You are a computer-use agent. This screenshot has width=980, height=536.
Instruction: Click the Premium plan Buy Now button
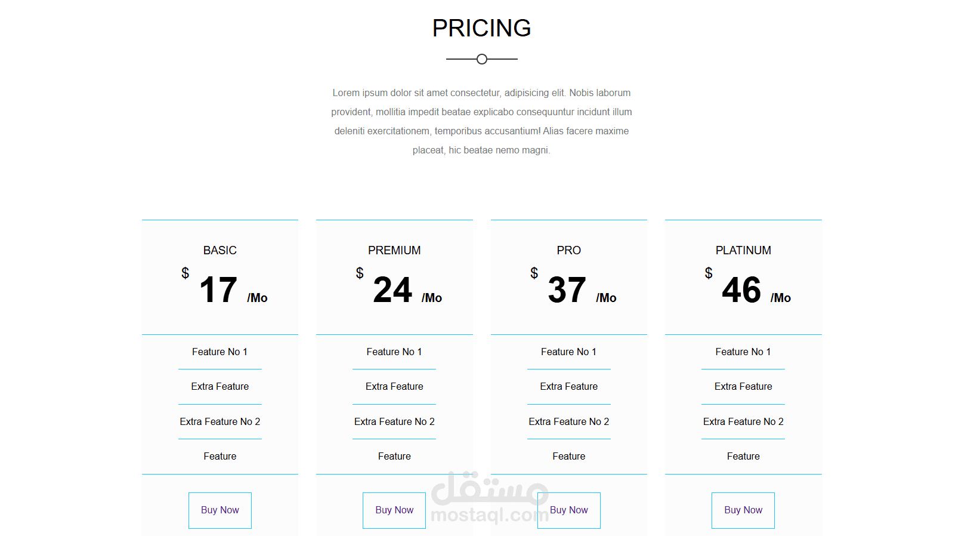(394, 510)
